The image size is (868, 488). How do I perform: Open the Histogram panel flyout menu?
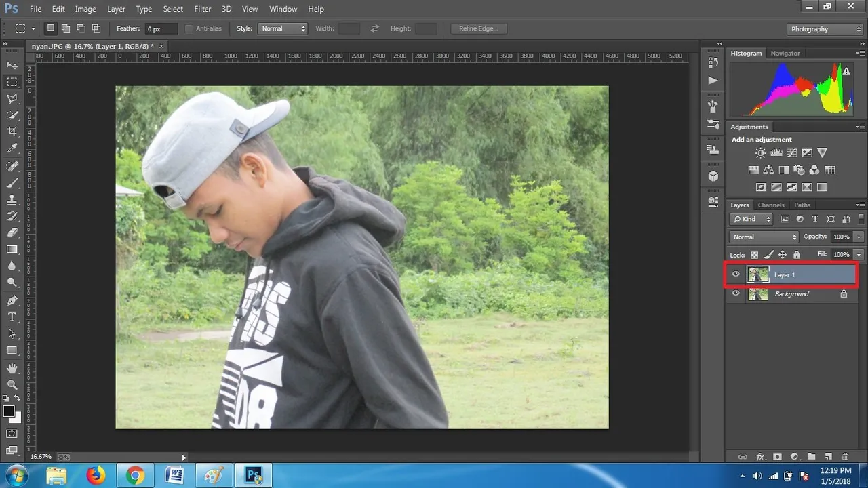click(x=860, y=53)
